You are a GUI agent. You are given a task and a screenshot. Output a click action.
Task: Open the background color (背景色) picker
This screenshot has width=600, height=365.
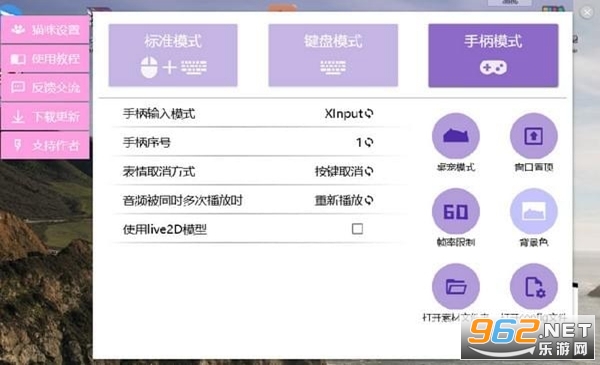point(533,211)
